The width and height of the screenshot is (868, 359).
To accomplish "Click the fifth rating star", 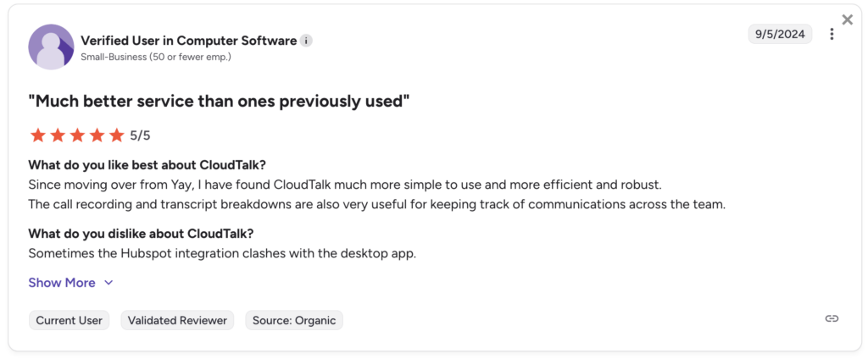I will (117, 135).
